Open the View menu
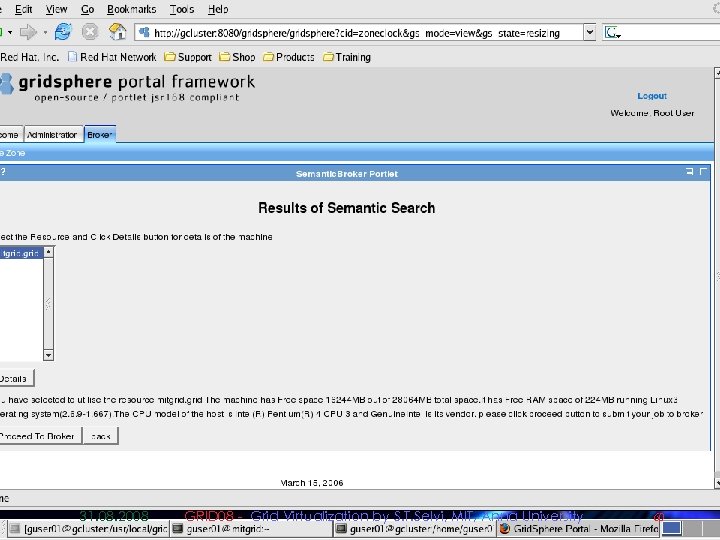Screen dimensions: 720x540 click(56, 9)
